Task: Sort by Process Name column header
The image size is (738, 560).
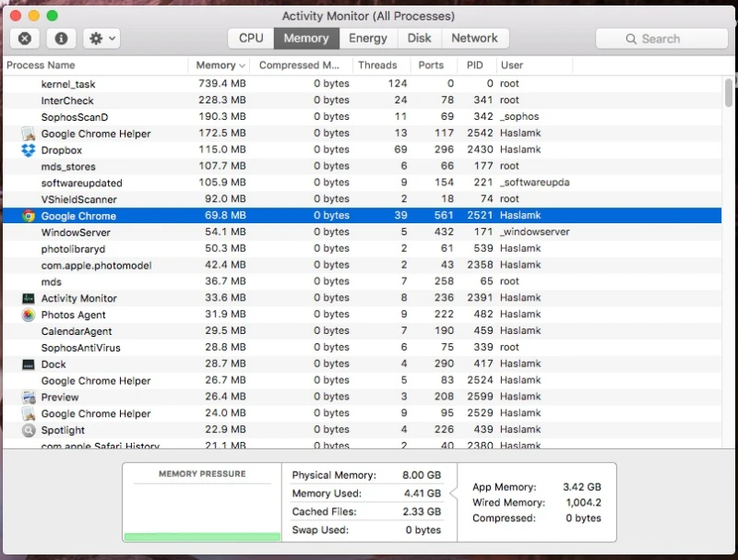Action: point(95,65)
